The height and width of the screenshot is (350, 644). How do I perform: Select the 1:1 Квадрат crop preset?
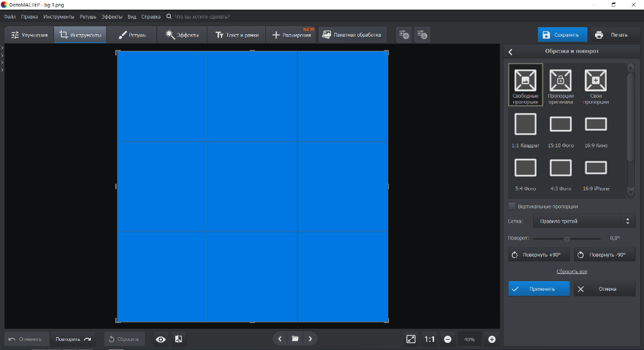[x=526, y=124]
